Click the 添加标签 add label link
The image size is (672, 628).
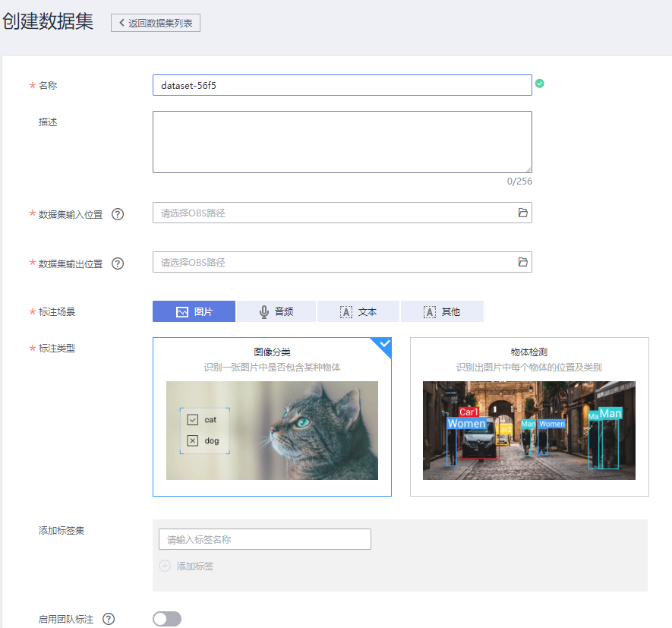(x=195, y=566)
